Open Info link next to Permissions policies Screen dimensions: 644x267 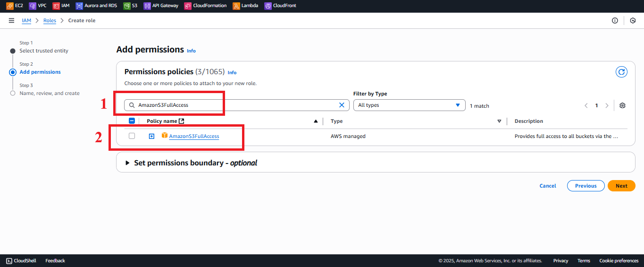(232, 72)
